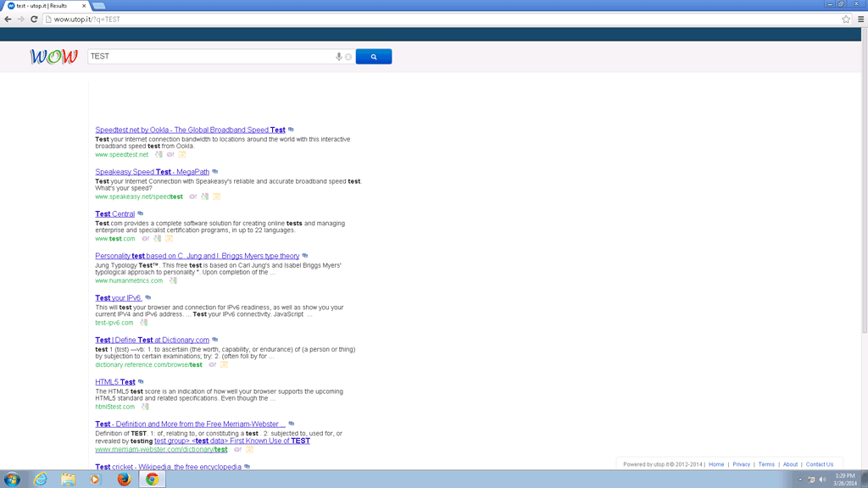Open the new tab button
This screenshot has width=868, height=488.
pyautogui.click(x=98, y=6)
